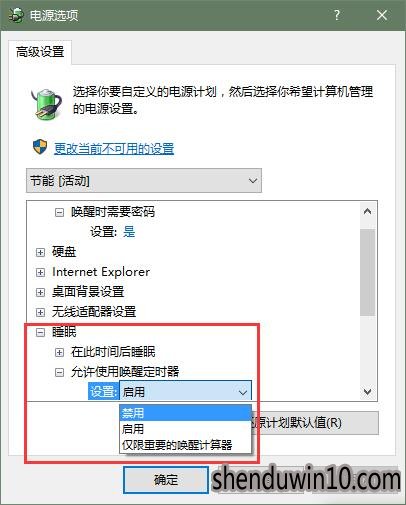406x505 pixels.
Task: Open the 设置 启用 combo box
Action: click(x=185, y=391)
